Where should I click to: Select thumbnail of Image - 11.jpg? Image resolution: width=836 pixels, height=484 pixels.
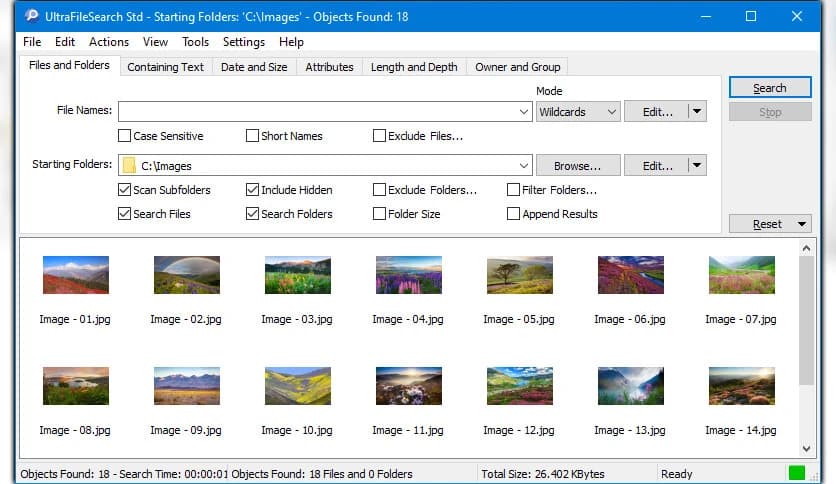pyautogui.click(x=408, y=386)
